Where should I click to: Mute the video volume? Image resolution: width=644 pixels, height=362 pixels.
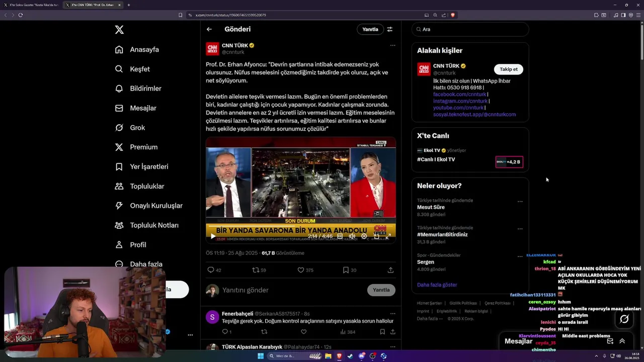coord(352,236)
